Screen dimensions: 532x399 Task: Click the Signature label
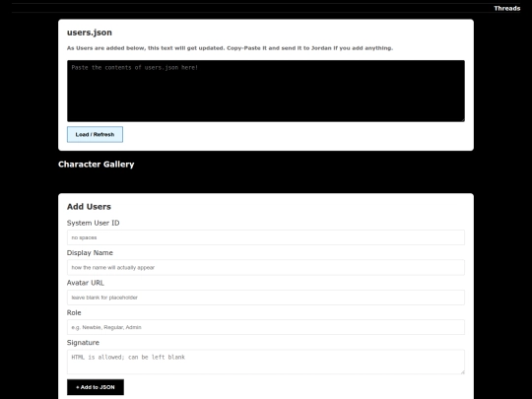[x=83, y=343]
